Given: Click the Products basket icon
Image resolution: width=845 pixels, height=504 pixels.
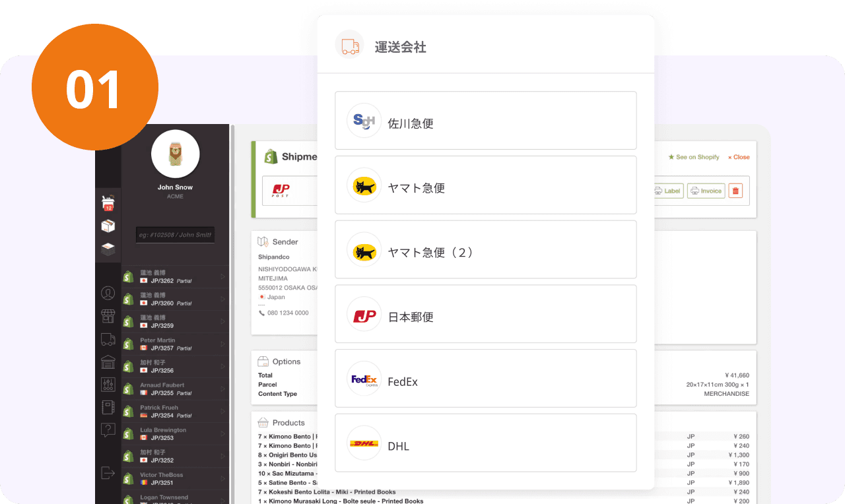Looking at the screenshot, I should coord(263,422).
